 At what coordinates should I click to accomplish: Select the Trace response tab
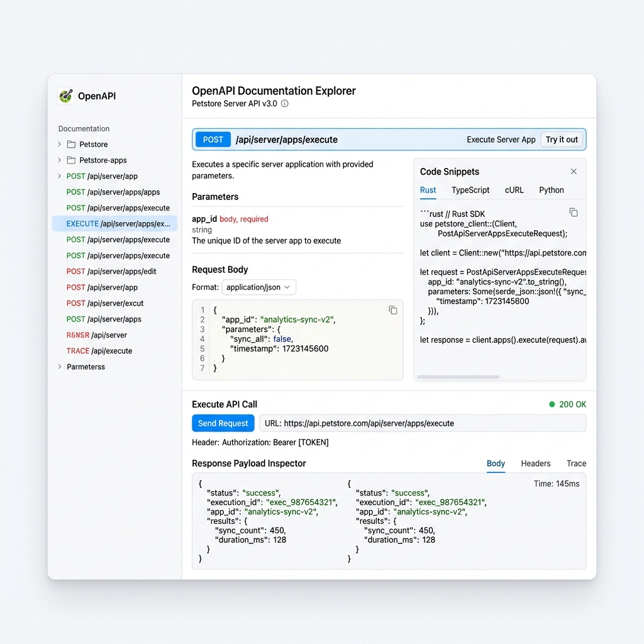point(576,464)
